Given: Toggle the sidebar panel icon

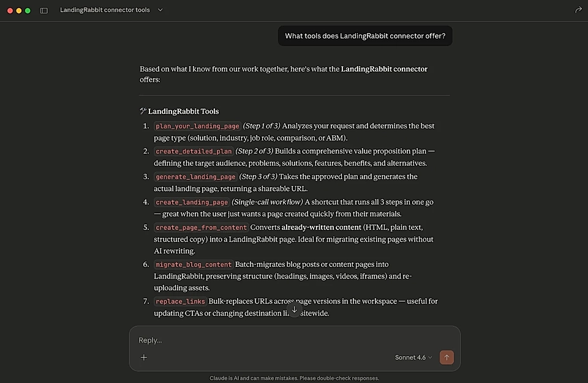Looking at the screenshot, I should (x=43, y=10).
